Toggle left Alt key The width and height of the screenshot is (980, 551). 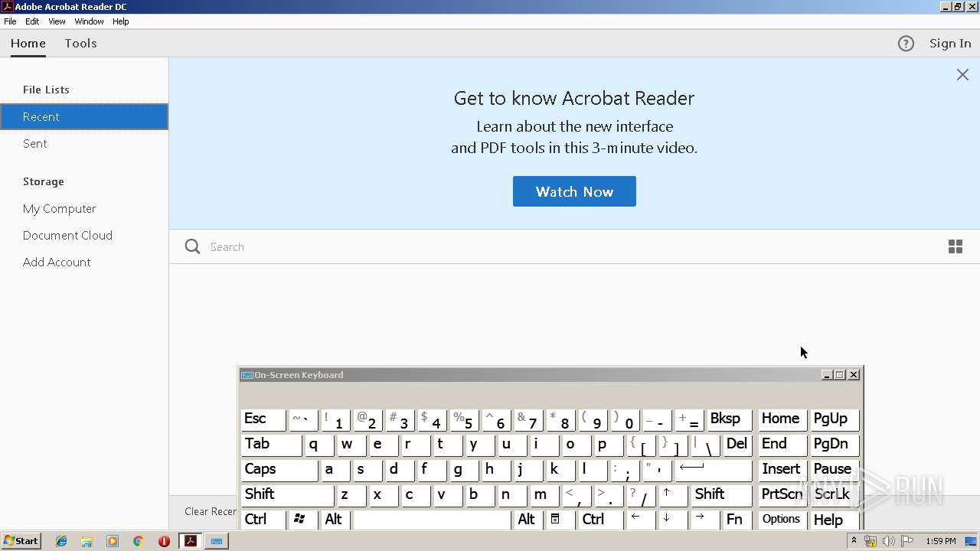[336, 520]
